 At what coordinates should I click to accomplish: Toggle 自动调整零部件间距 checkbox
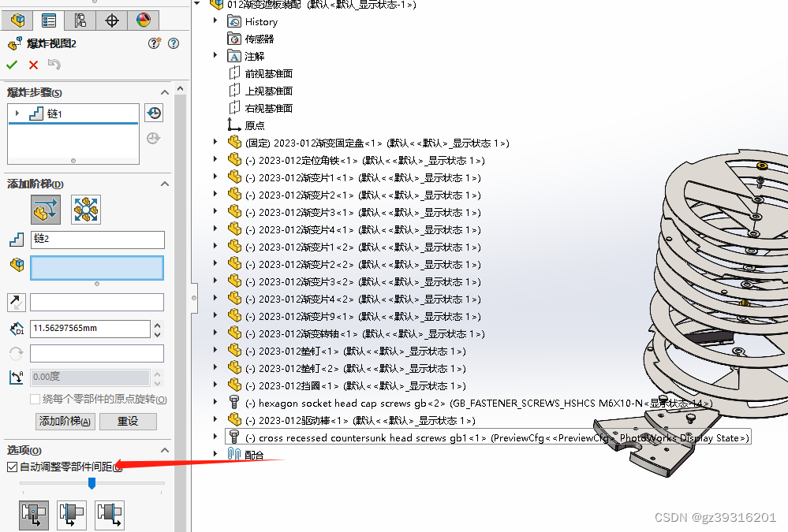point(13,467)
